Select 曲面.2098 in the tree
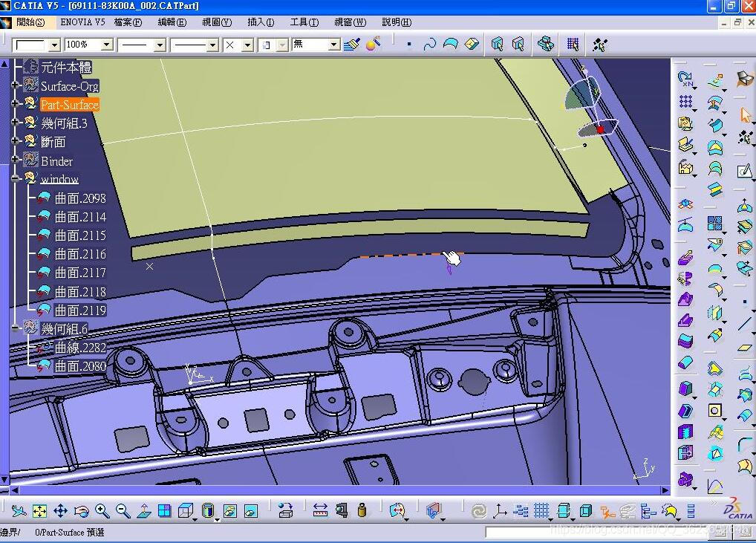Image resolution: width=756 pixels, height=543 pixels. pyautogui.click(x=80, y=198)
